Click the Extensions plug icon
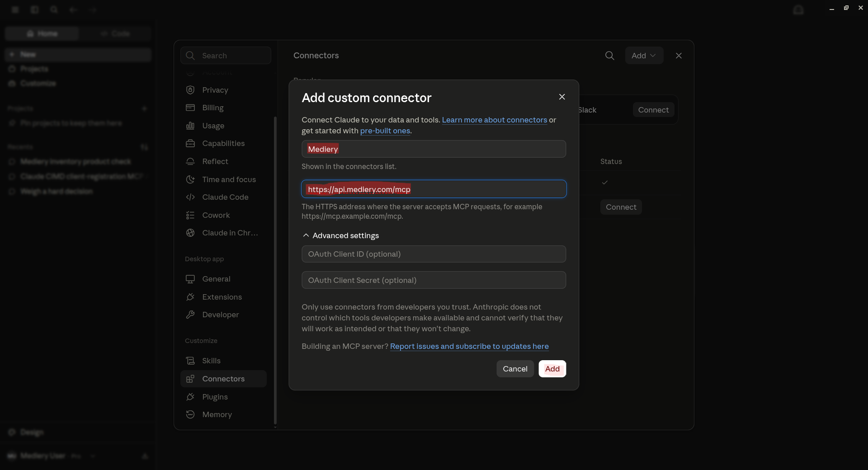The height and width of the screenshot is (470, 868). click(x=190, y=297)
